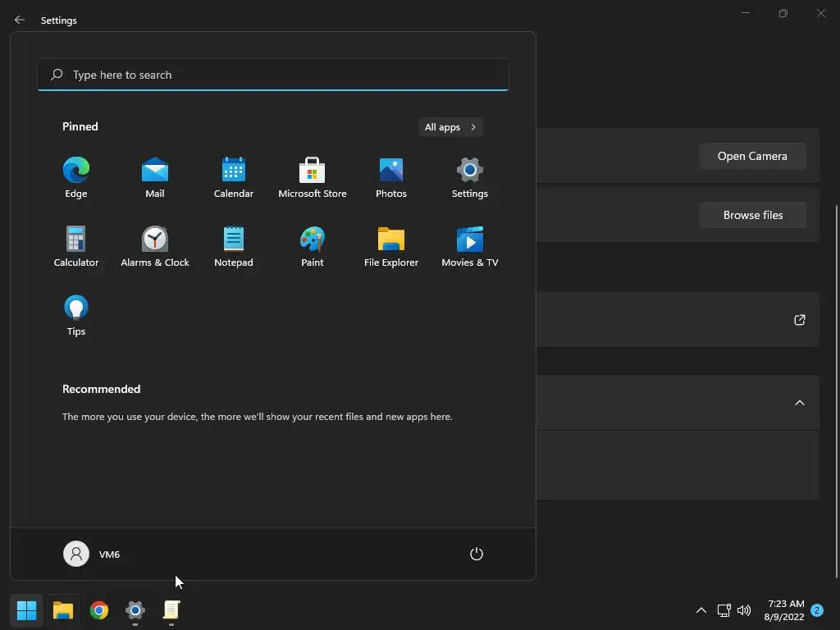Open the Paint app
Image resolution: width=840 pixels, height=630 pixels.
pyautogui.click(x=313, y=246)
